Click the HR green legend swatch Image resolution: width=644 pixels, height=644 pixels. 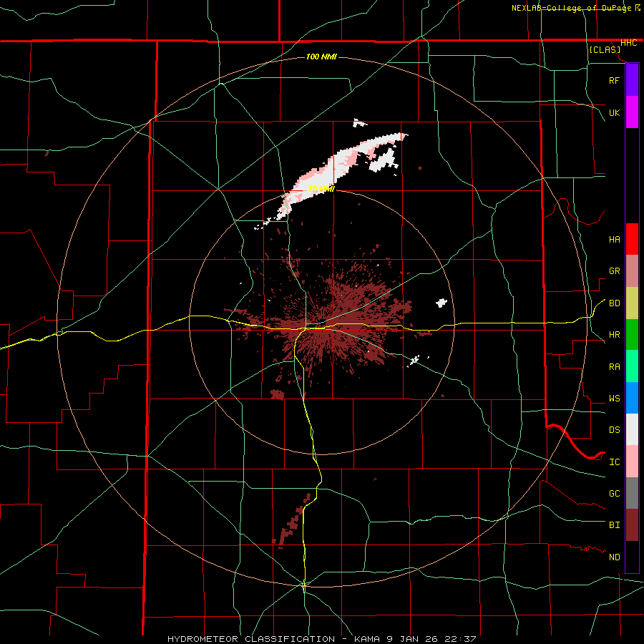[632, 335]
